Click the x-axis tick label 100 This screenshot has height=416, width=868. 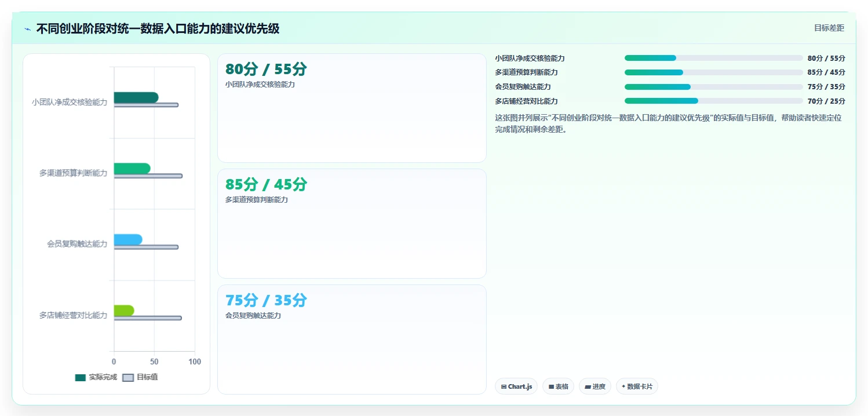point(195,362)
